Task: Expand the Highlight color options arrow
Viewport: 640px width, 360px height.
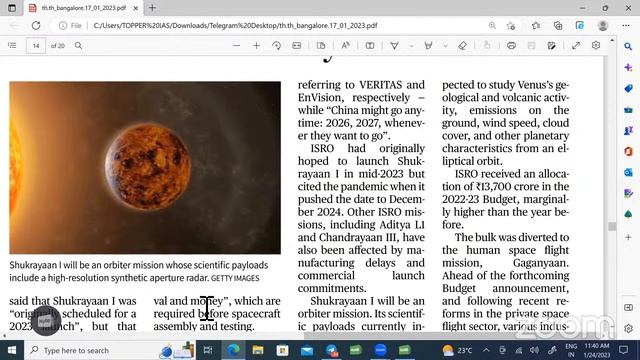Action: point(445,46)
